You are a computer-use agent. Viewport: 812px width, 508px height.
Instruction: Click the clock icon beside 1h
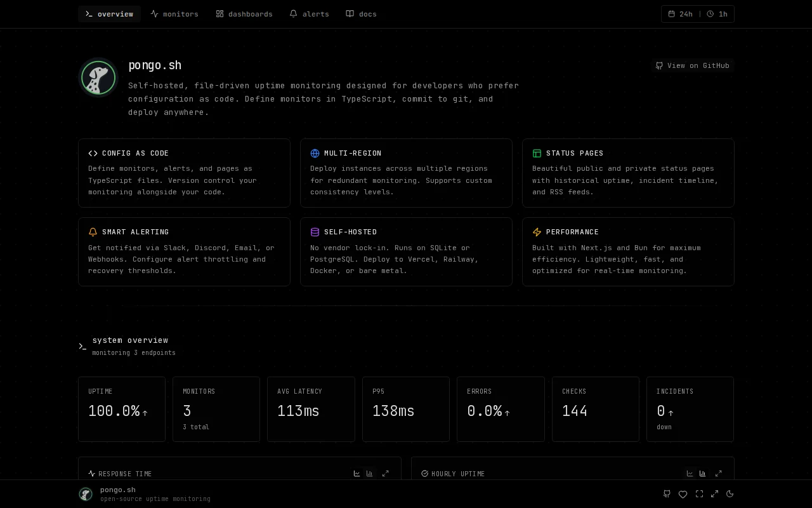[710, 14]
